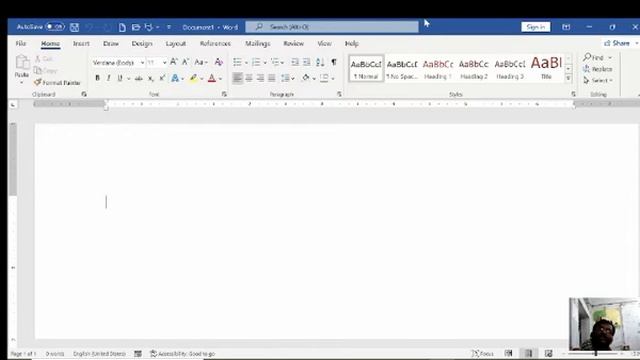The width and height of the screenshot is (640, 360).
Task: Open the Borders dropdown
Action: 333,78
